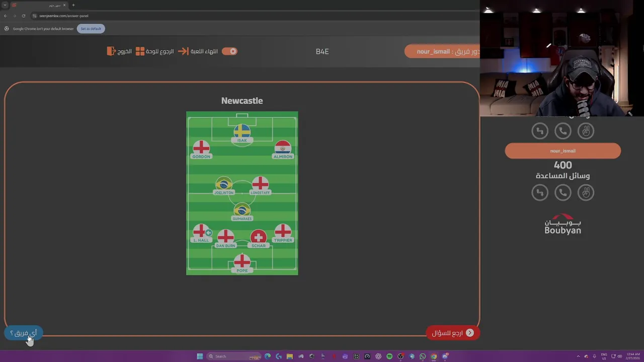Switch to Chrome in the taskbar

pyautogui.click(x=434, y=356)
